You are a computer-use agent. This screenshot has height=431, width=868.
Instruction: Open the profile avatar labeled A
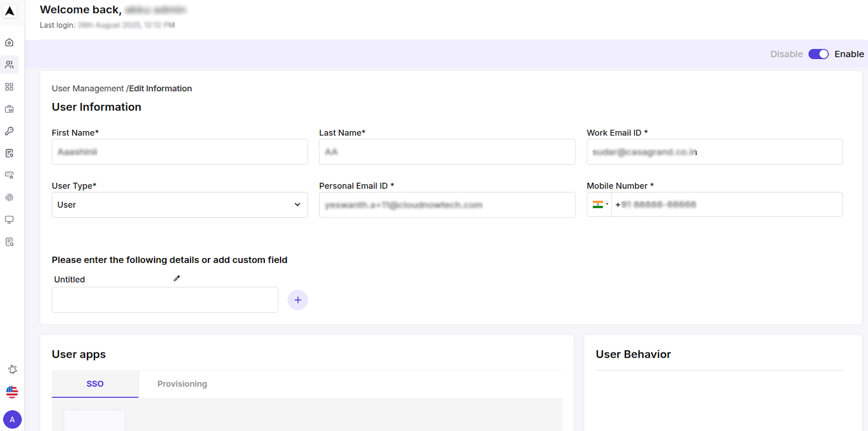(12, 420)
